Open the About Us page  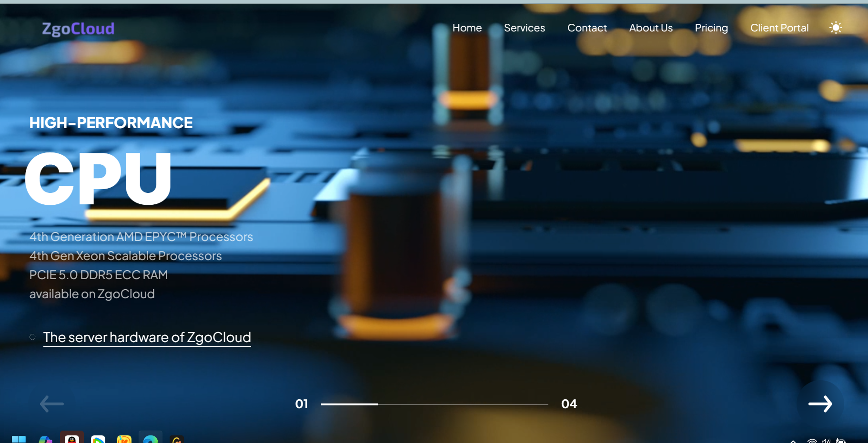click(651, 28)
